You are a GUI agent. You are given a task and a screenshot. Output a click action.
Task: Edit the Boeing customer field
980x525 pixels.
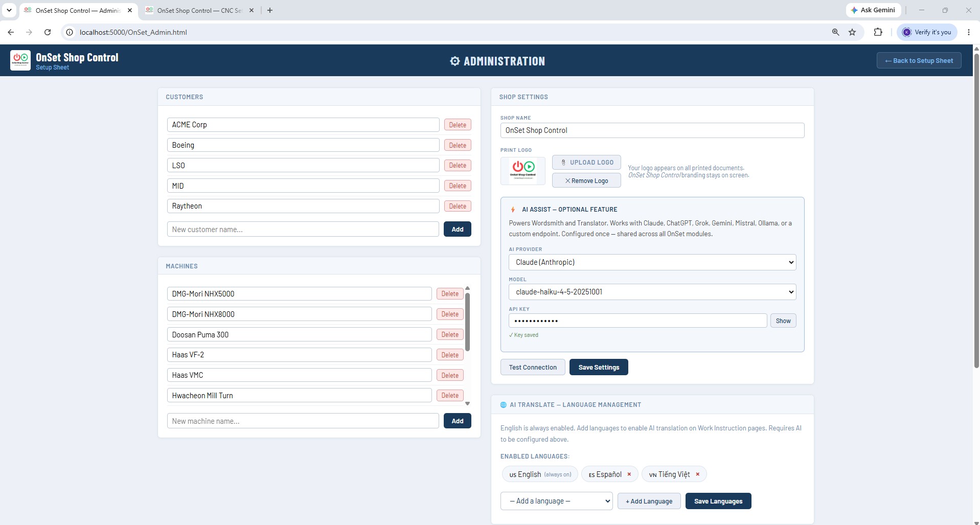[303, 145]
